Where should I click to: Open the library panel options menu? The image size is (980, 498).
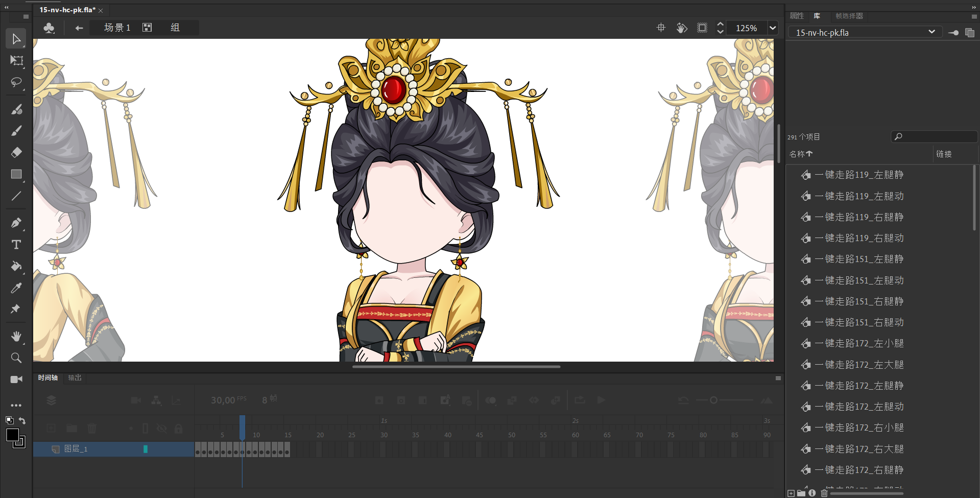click(974, 16)
